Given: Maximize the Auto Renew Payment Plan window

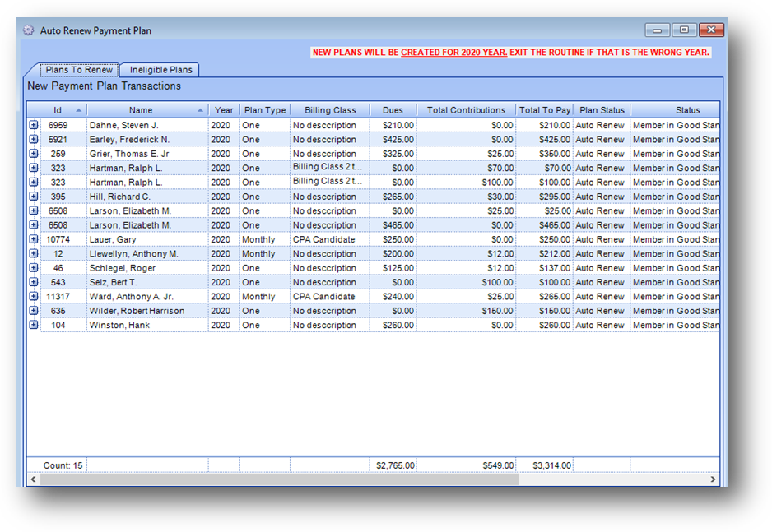Looking at the screenshot, I should [684, 30].
